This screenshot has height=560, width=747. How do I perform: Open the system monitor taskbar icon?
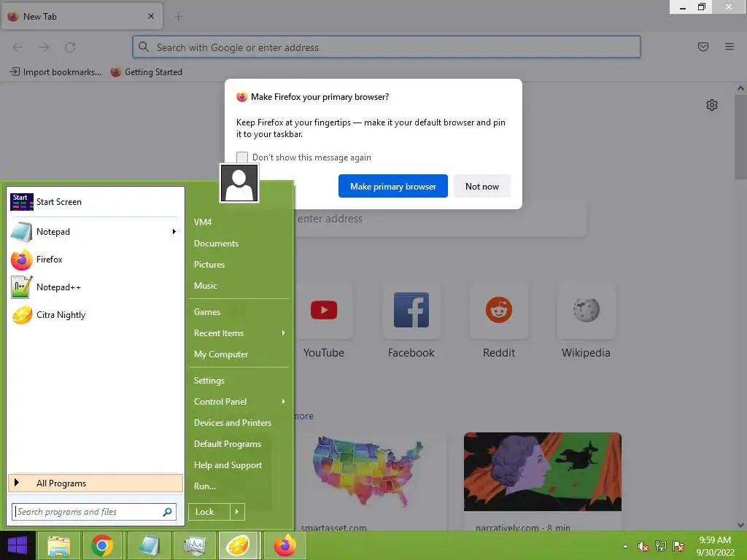(194, 545)
